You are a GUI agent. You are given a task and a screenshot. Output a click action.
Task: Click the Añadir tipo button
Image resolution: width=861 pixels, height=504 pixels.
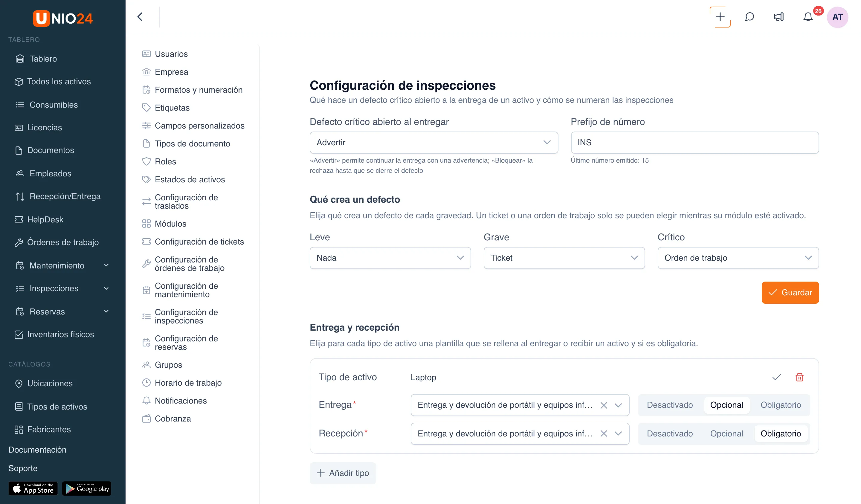[x=343, y=473]
